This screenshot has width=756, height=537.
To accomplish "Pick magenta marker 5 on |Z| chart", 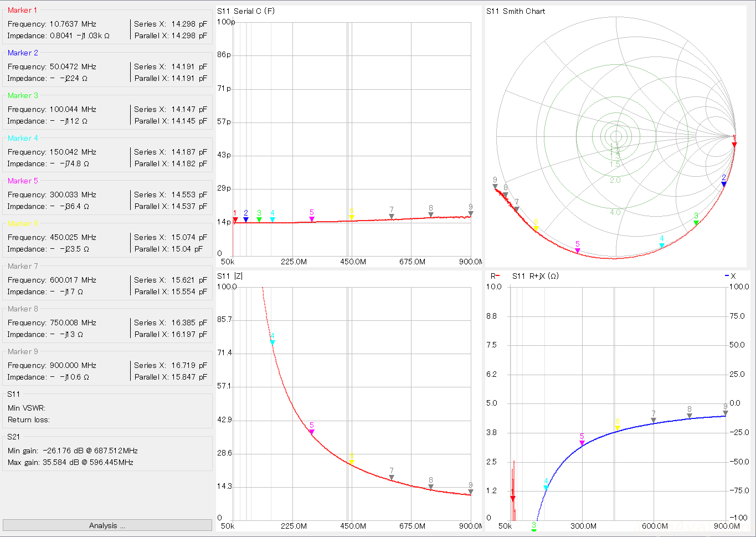I will coord(312,432).
